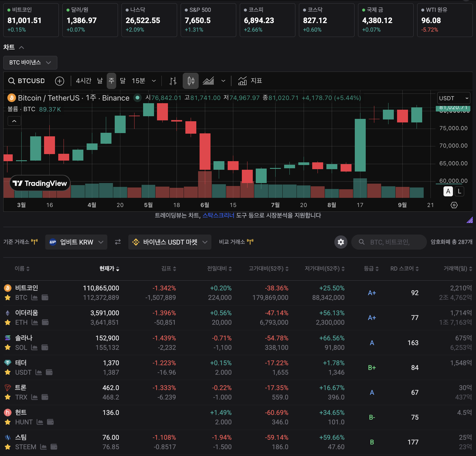Sort table by 전일대비 column
Screen dimensions: 476x456
pos(219,269)
